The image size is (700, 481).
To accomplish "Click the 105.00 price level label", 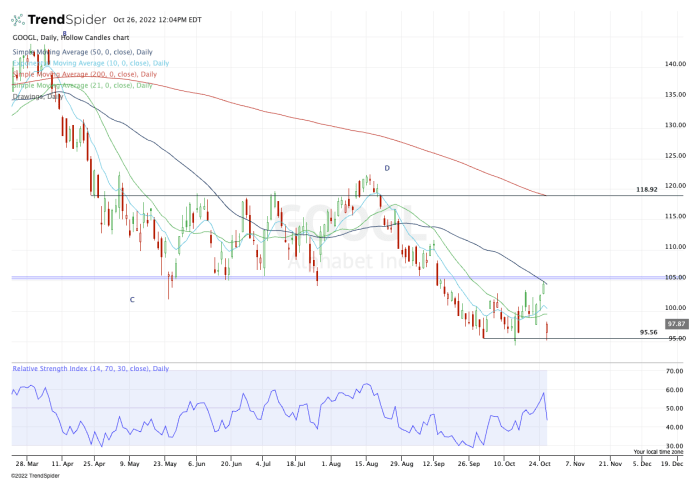I will (675, 278).
